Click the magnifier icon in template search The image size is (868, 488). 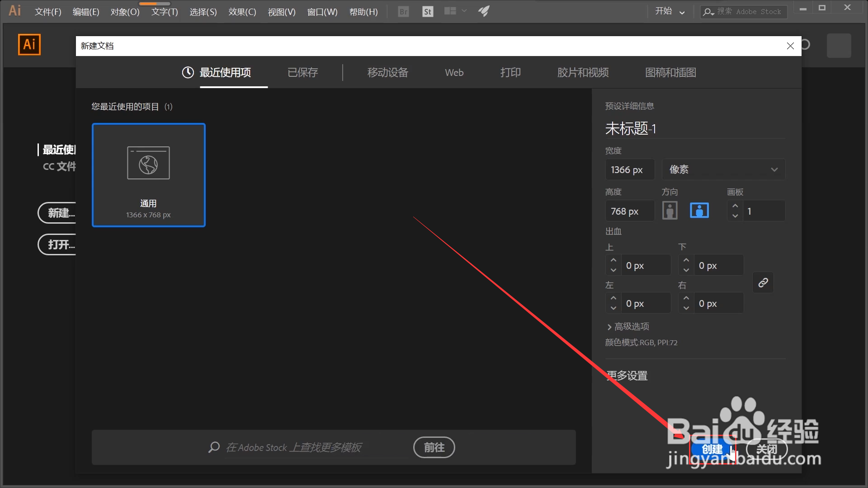[x=214, y=447]
